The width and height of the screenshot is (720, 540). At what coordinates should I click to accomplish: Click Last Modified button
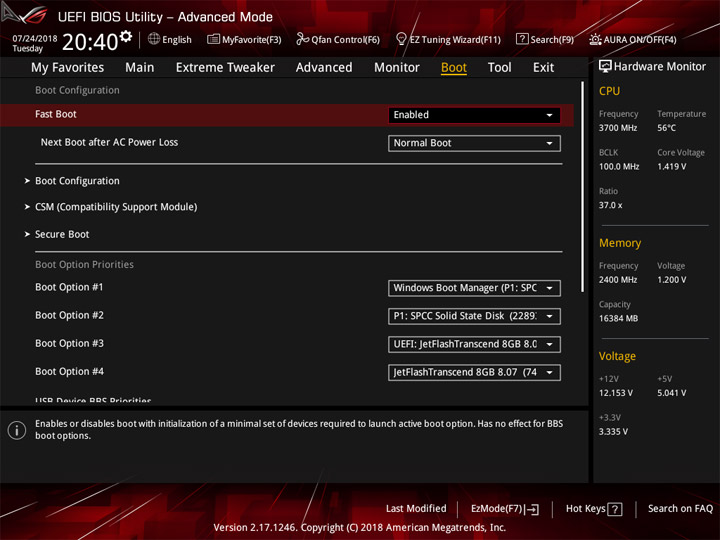(416, 509)
